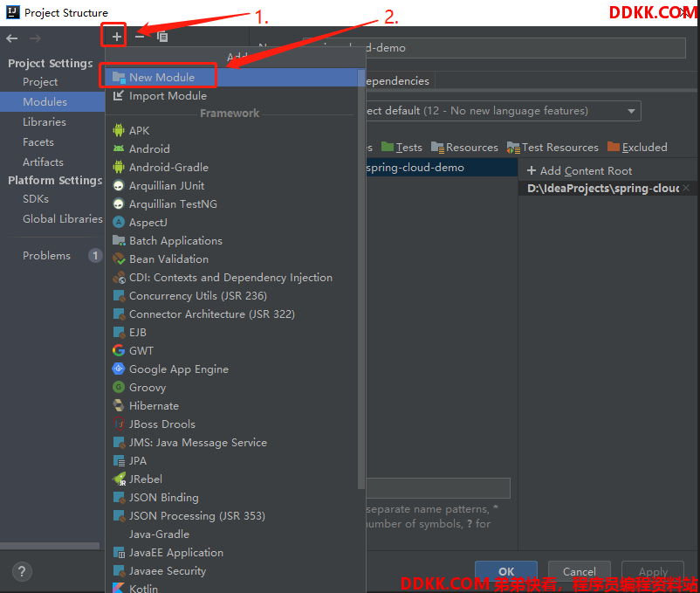
Task: Choose Java-Gradle from the framework list
Action: coord(159,534)
